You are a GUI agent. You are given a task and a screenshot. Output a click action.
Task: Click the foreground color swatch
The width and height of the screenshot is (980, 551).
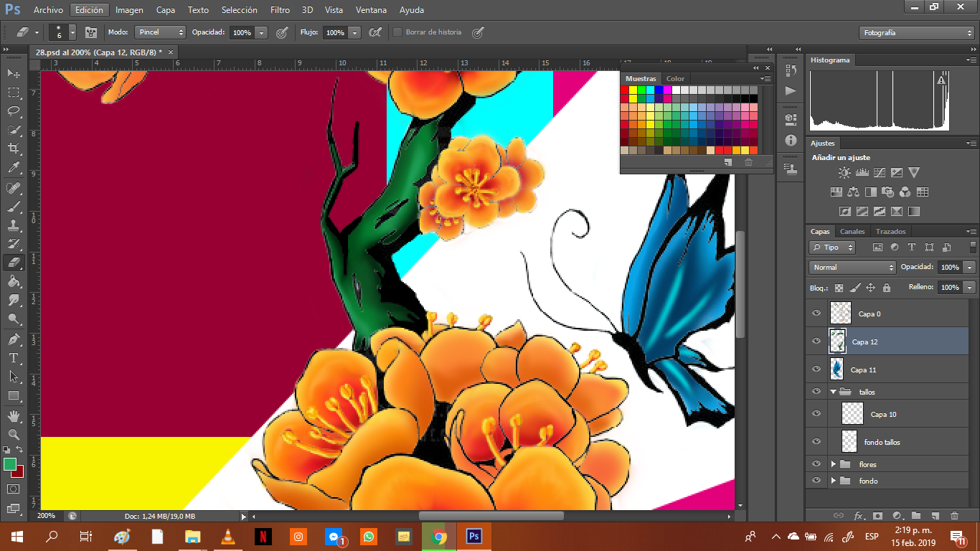click(10, 464)
